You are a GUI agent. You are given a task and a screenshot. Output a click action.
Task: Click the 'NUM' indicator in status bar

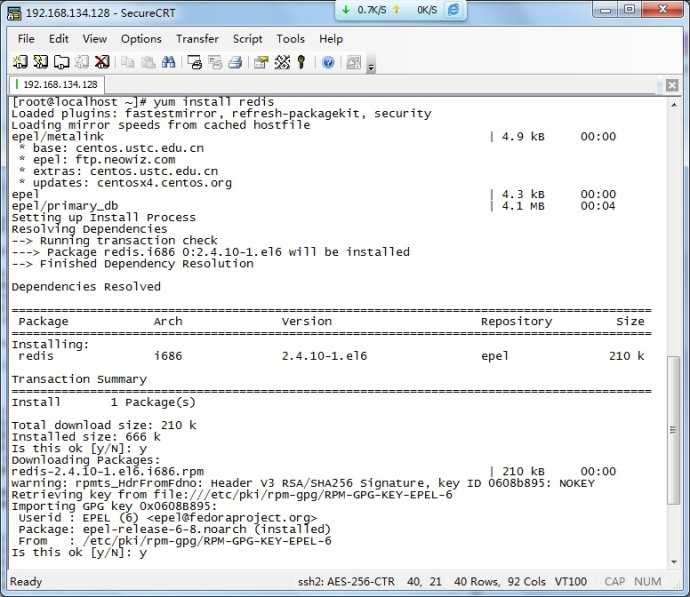point(647,582)
